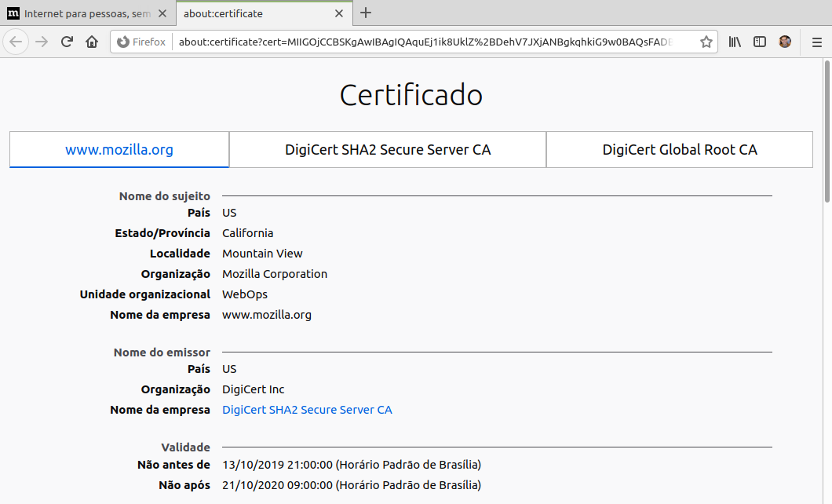The width and height of the screenshot is (832, 504).
Task: Click the WebOps organizational unit value
Action: [x=245, y=294]
